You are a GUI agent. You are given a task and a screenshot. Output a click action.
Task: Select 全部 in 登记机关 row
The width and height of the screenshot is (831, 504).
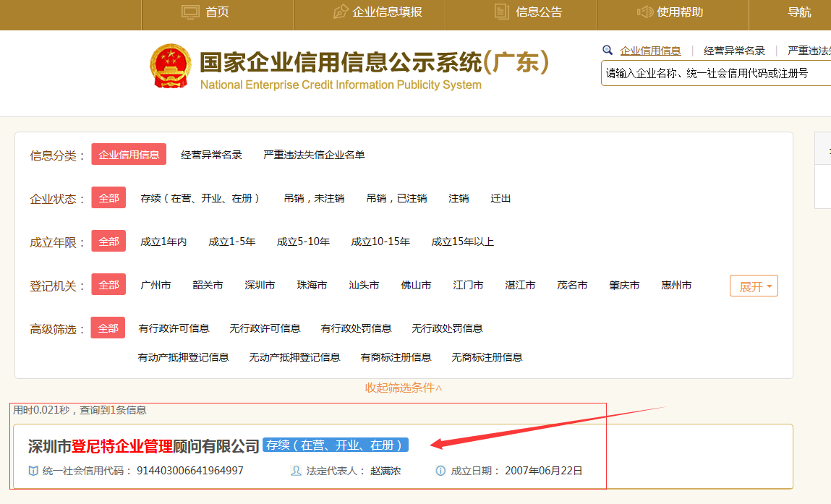pyautogui.click(x=108, y=285)
